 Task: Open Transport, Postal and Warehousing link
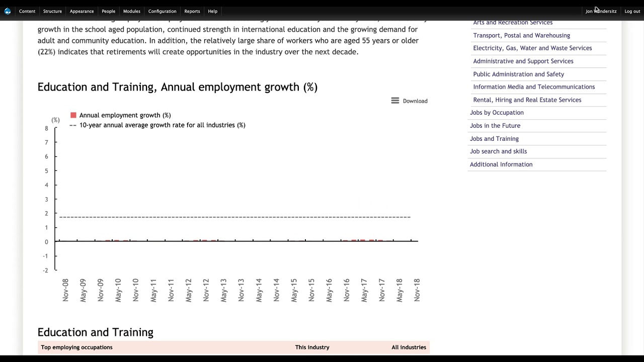coord(521,35)
